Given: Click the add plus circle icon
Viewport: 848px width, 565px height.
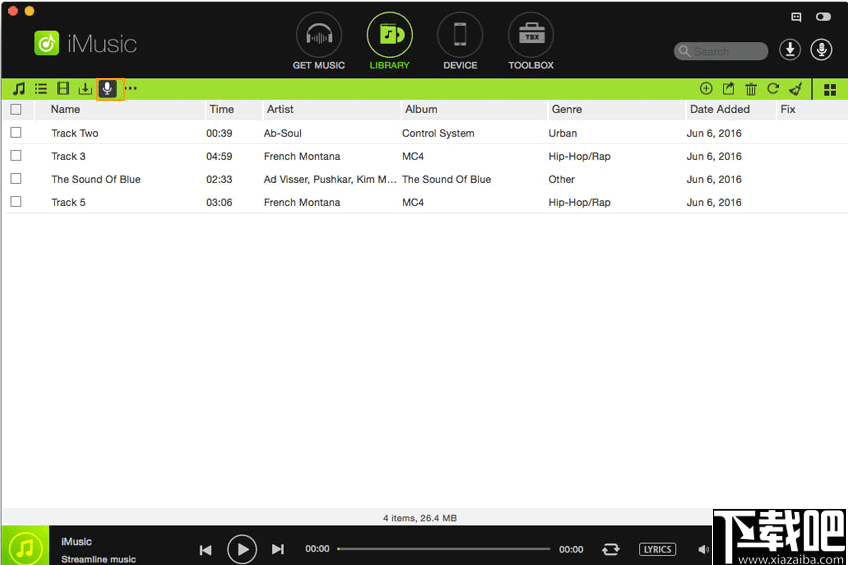Looking at the screenshot, I should click(x=706, y=89).
